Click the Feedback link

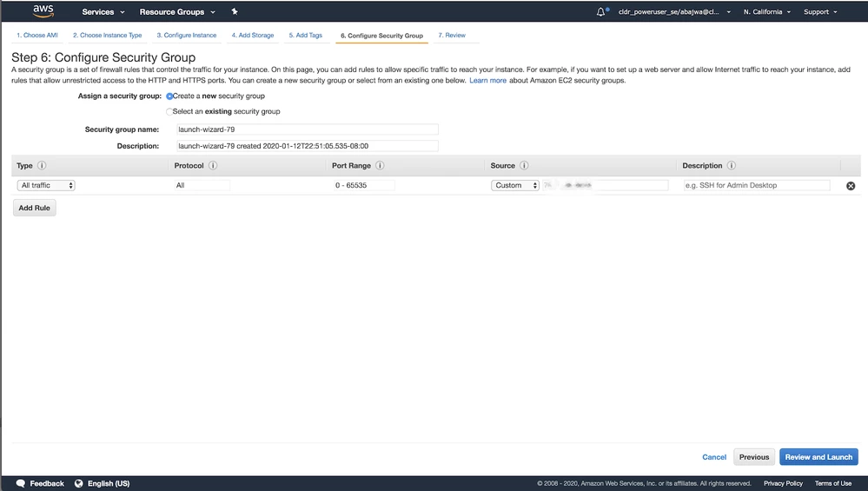47,483
